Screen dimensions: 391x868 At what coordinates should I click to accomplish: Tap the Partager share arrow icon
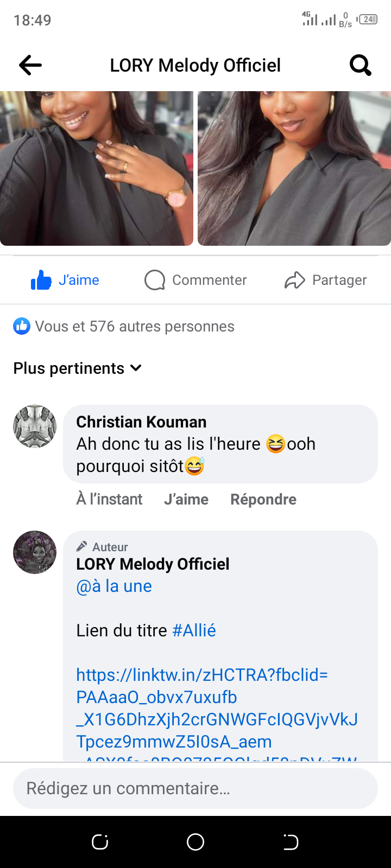[x=295, y=280]
